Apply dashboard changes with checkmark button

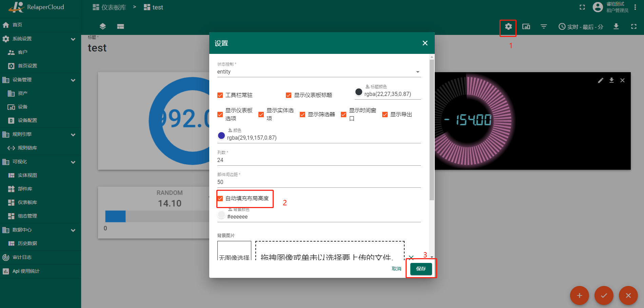(604, 295)
